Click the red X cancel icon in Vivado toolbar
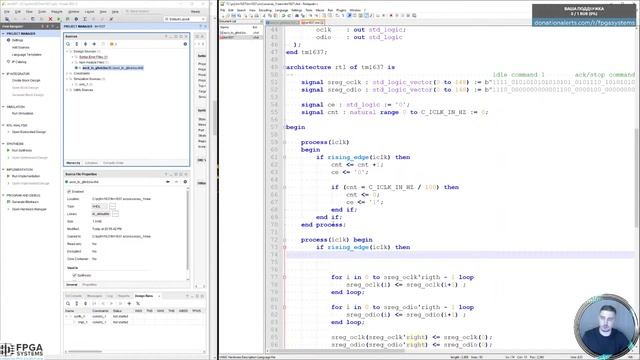The width and height of the screenshot is (640, 360). 50,19
